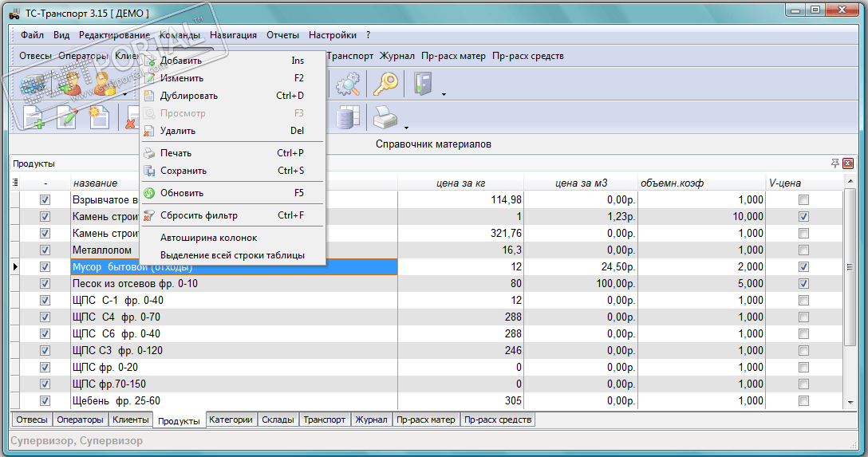Open the Файл menu

32,35
